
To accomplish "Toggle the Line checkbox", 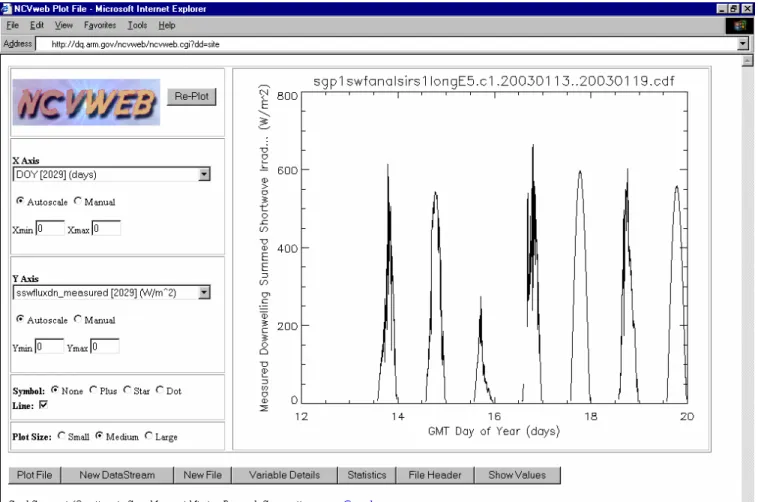I will pos(44,405).
